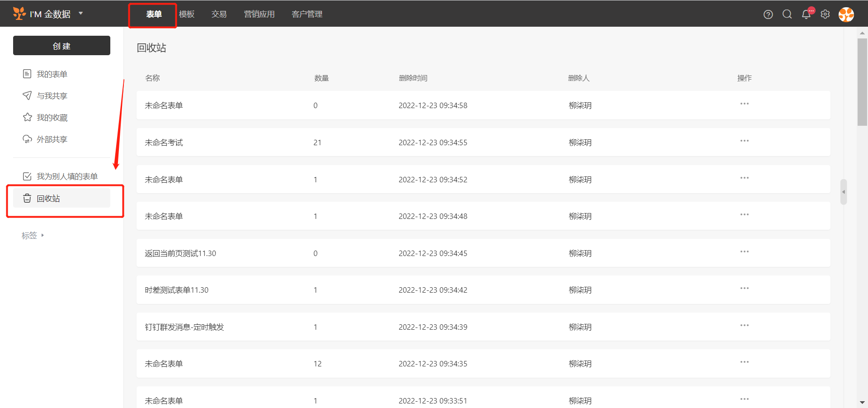This screenshot has height=408, width=868.
Task: Expand the 金数据 account dropdown arrow
Action: [x=81, y=13]
